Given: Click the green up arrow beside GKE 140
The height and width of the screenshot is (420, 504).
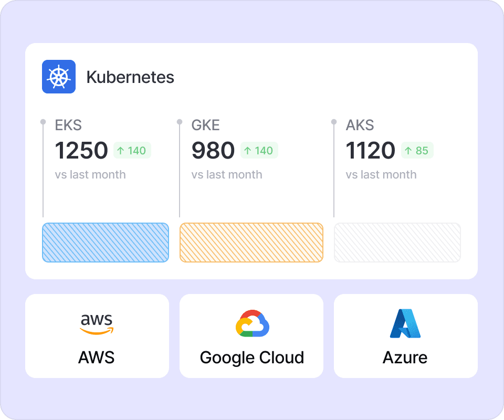Looking at the screenshot, I should coord(248,151).
